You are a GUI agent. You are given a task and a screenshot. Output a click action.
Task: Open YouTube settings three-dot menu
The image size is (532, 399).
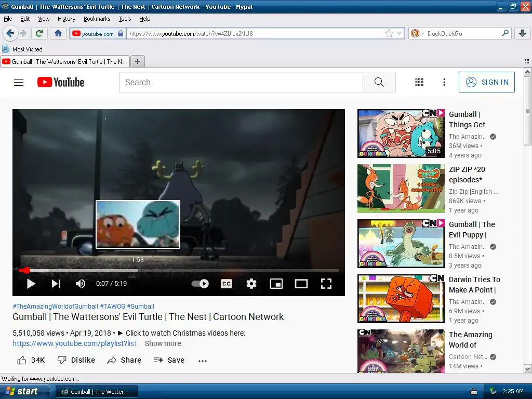(x=444, y=82)
